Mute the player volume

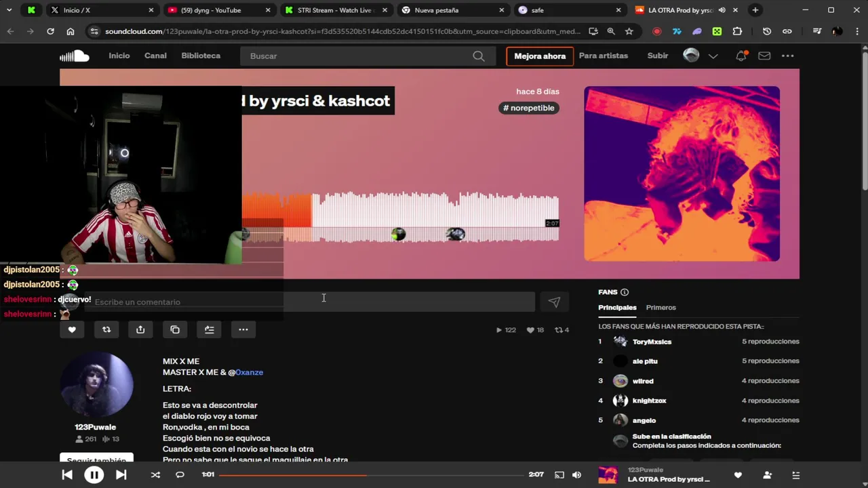point(576,475)
